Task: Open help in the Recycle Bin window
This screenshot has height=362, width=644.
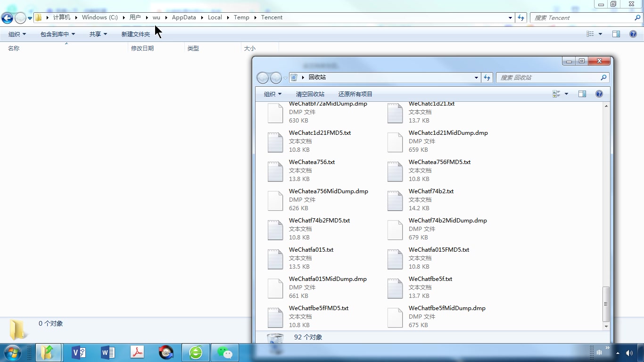Action: tap(599, 94)
